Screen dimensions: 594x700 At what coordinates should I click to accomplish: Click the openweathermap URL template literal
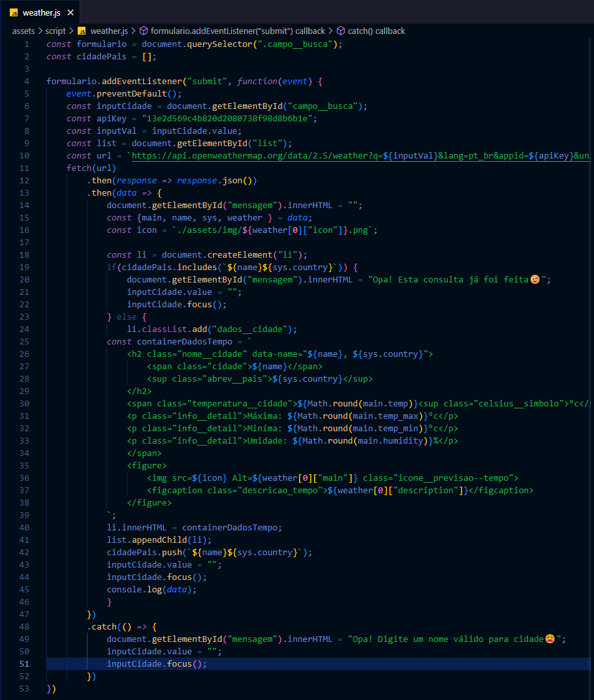click(261, 155)
